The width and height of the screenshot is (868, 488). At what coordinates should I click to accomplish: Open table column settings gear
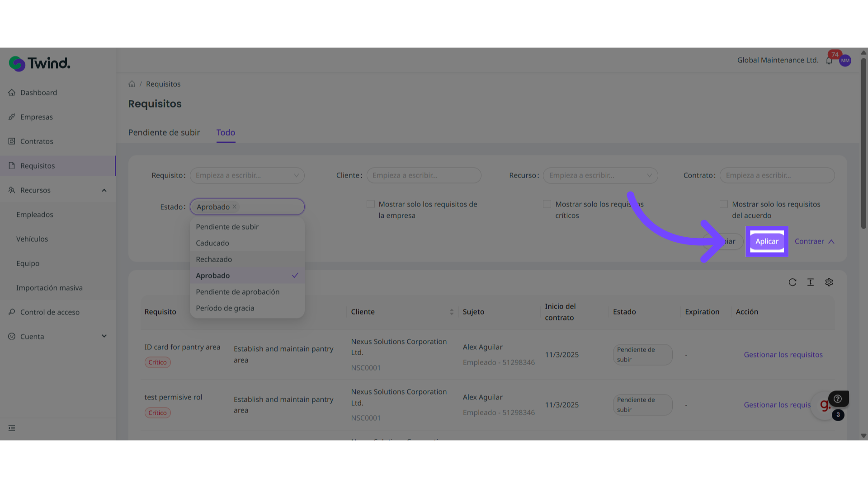coord(829,282)
